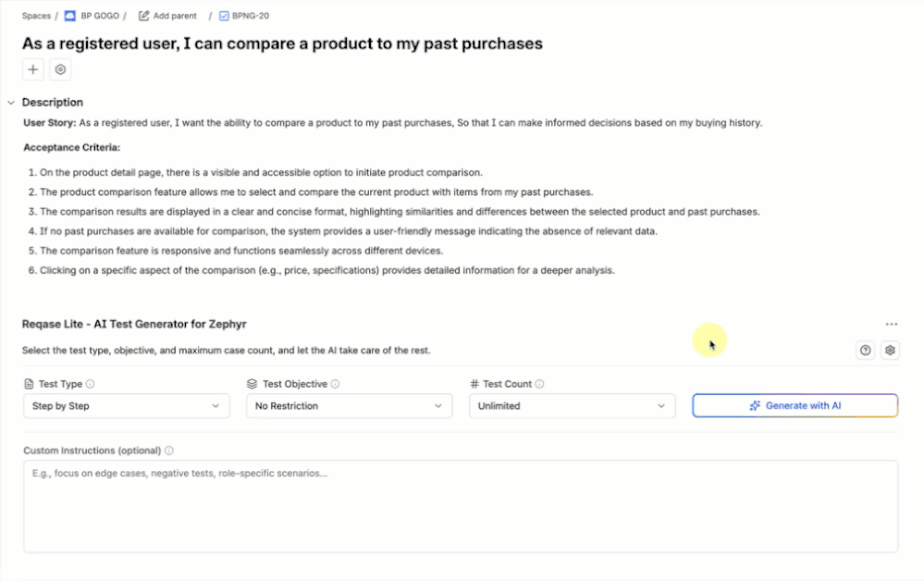Image resolution: width=924 pixels, height=581 pixels.
Task: Click the info icon beside Test Type
Action: click(x=90, y=384)
